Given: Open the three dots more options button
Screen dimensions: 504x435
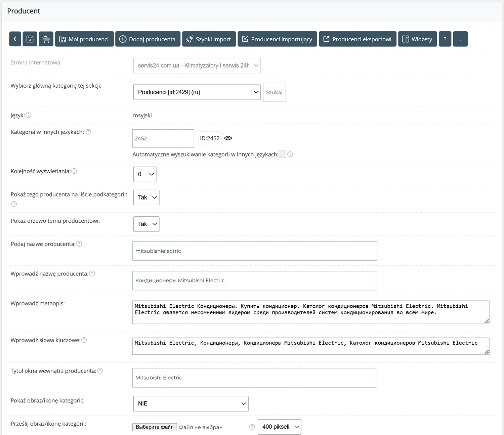Looking at the screenshot, I should 460,39.
